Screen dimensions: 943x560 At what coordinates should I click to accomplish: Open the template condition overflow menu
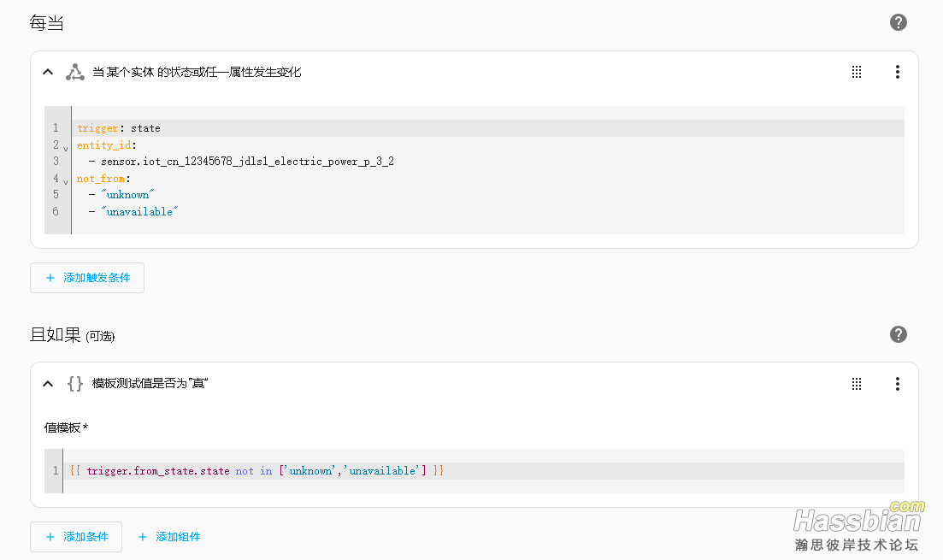point(898,384)
